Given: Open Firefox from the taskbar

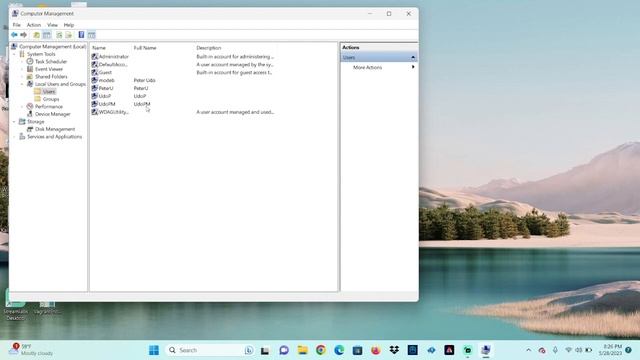Looking at the screenshot, I should pos(376,350).
